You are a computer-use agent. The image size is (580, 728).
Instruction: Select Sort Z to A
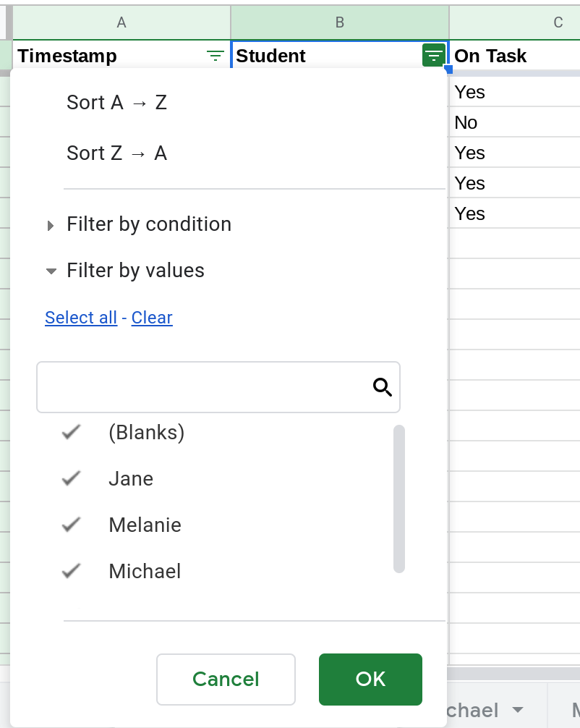point(116,153)
